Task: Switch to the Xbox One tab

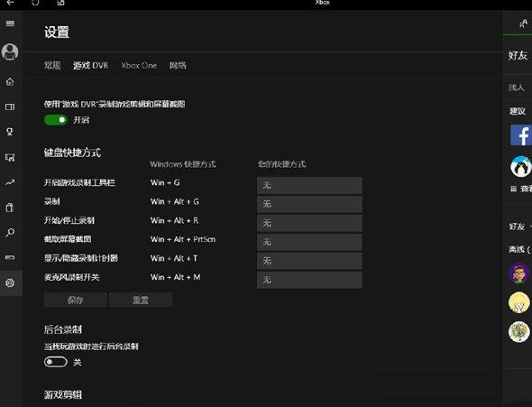Action: coord(139,65)
